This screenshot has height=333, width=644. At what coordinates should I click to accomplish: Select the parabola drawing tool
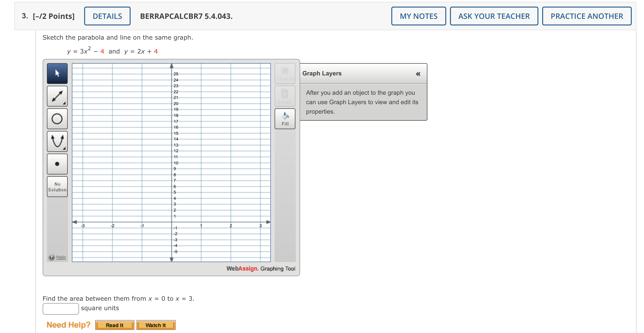tap(57, 141)
